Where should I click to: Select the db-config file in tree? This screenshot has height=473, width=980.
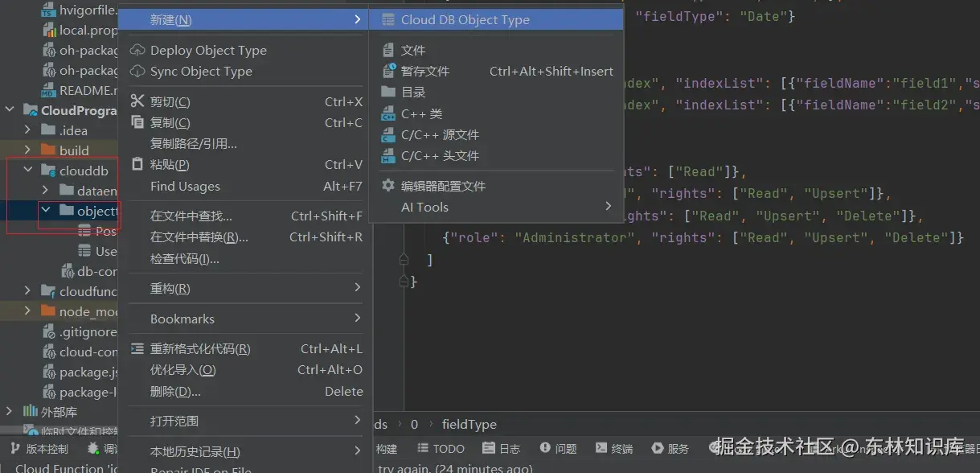[x=90, y=271]
